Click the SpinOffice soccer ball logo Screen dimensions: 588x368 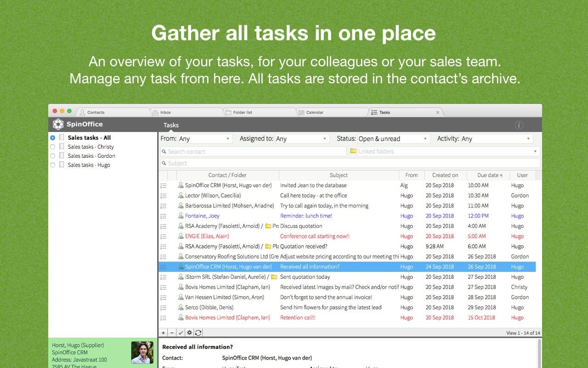coord(58,124)
